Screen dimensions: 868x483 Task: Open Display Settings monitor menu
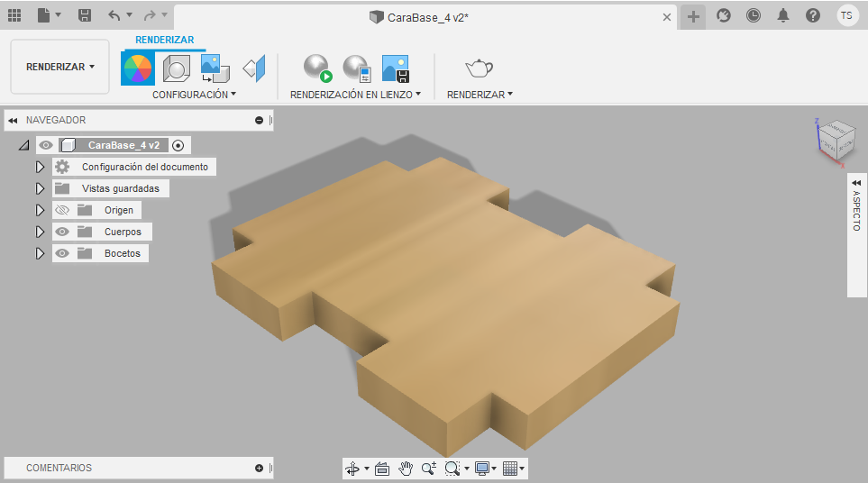pyautogui.click(x=486, y=469)
